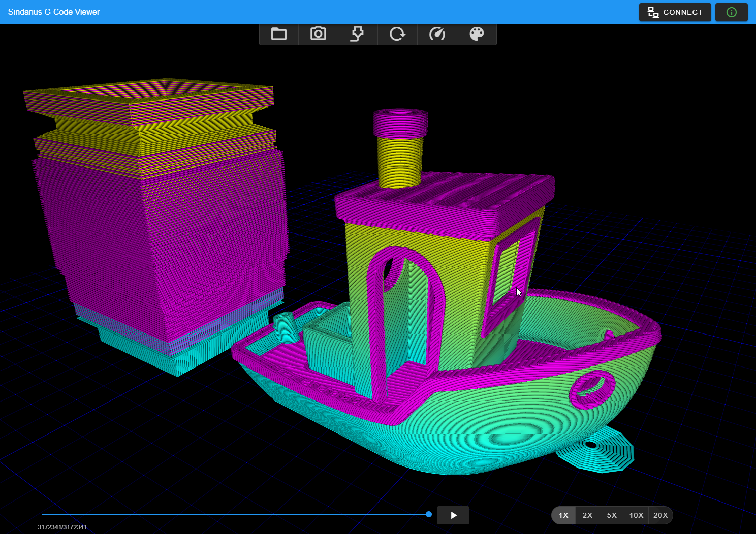This screenshot has width=756, height=534.
Task: Click the Benchy boat's yellow chimney
Action: [x=400, y=160]
